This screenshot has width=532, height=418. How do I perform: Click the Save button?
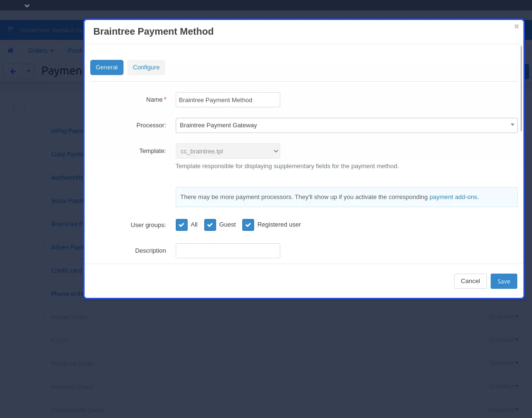click(503, 281)
